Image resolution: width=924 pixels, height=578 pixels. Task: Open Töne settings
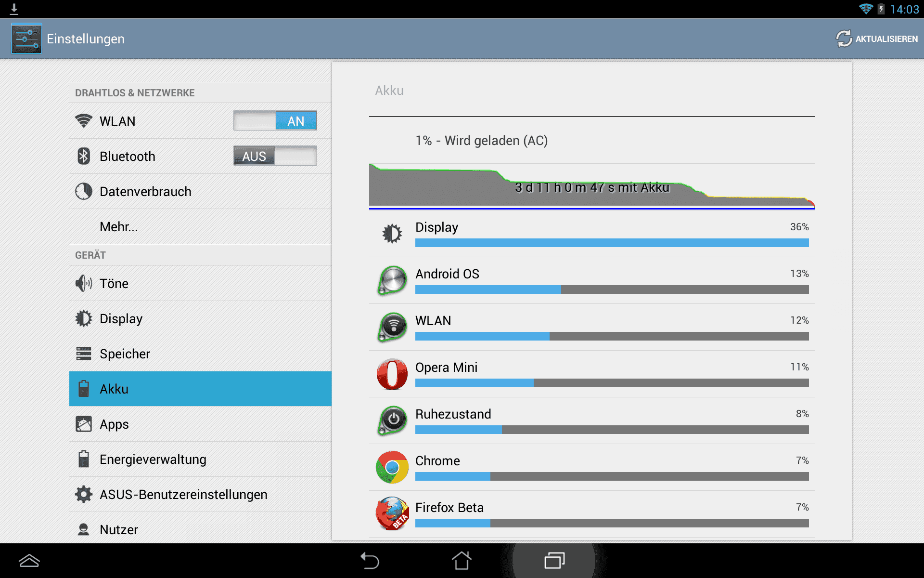pos(200,283)
